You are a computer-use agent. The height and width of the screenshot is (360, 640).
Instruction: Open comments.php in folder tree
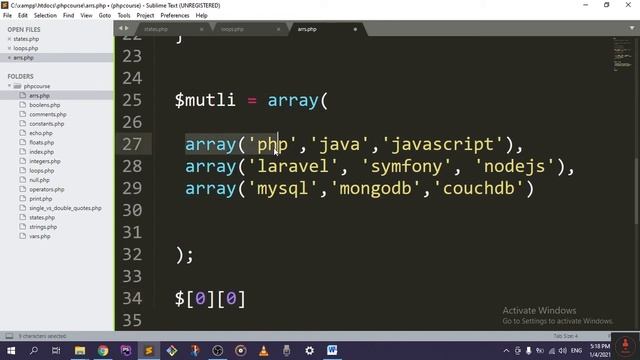point(48,114)
